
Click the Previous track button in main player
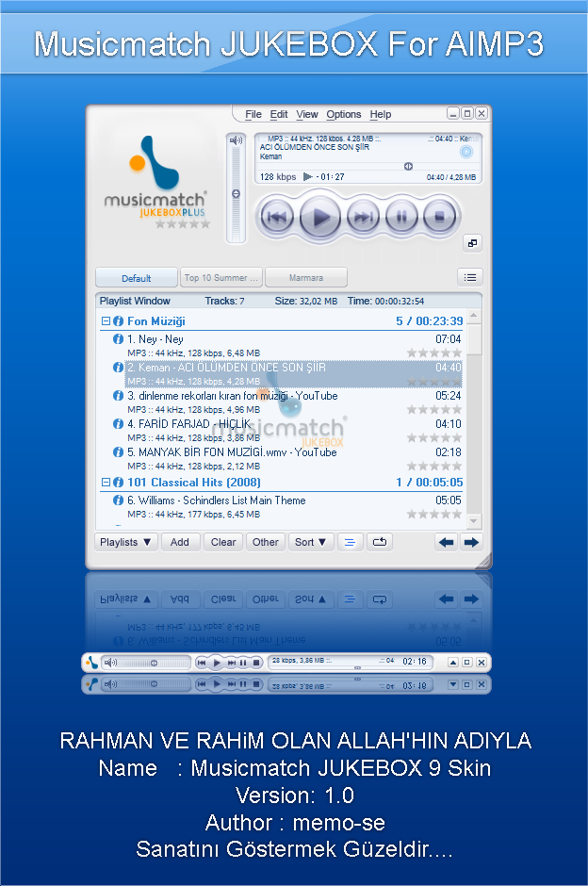pos(277,217)
